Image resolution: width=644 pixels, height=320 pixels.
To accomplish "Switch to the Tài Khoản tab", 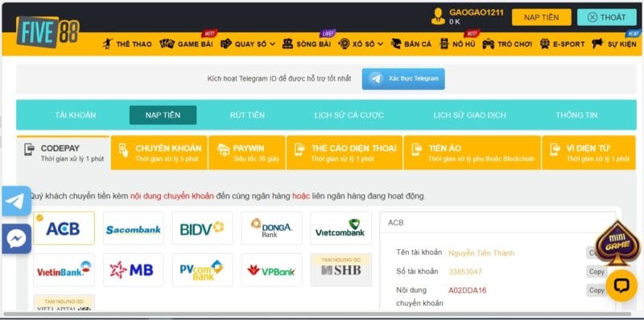I will tap(76, 115).
